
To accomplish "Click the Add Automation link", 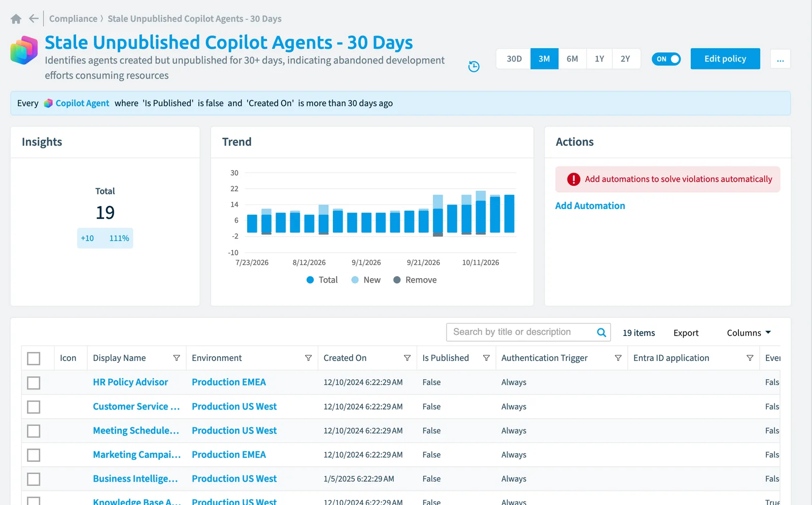I will tap(590, 206).
